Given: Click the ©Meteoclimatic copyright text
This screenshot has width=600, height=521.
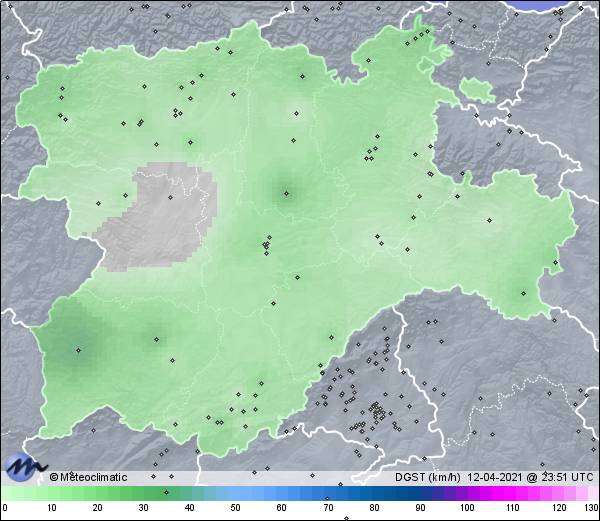Looking at the screenshot, I should click(88, 477).
